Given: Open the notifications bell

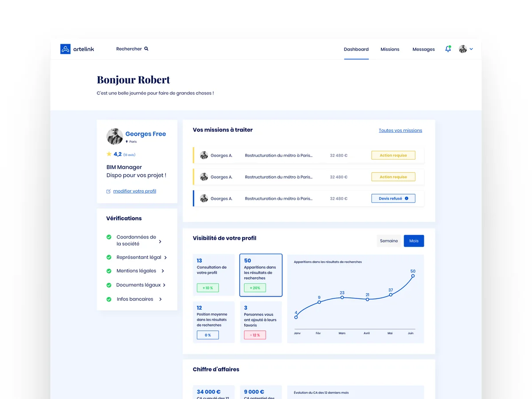Looking at the screenshot, I should click(x=448, y=49).
